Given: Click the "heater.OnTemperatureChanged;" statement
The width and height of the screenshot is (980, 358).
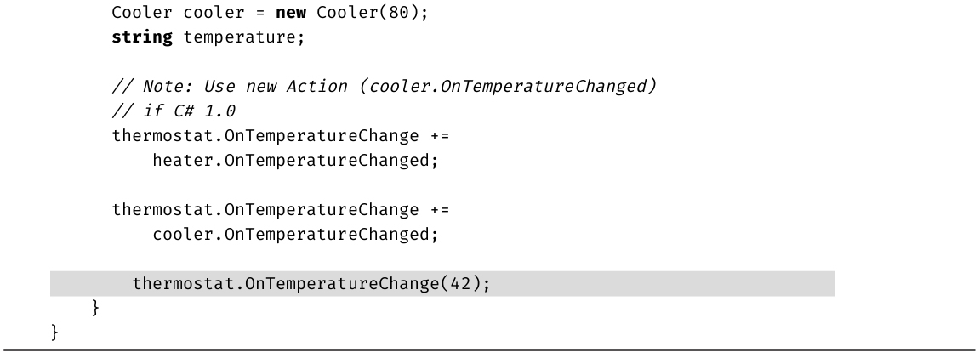Looking at the screenshot, I should tap(294, 161).
